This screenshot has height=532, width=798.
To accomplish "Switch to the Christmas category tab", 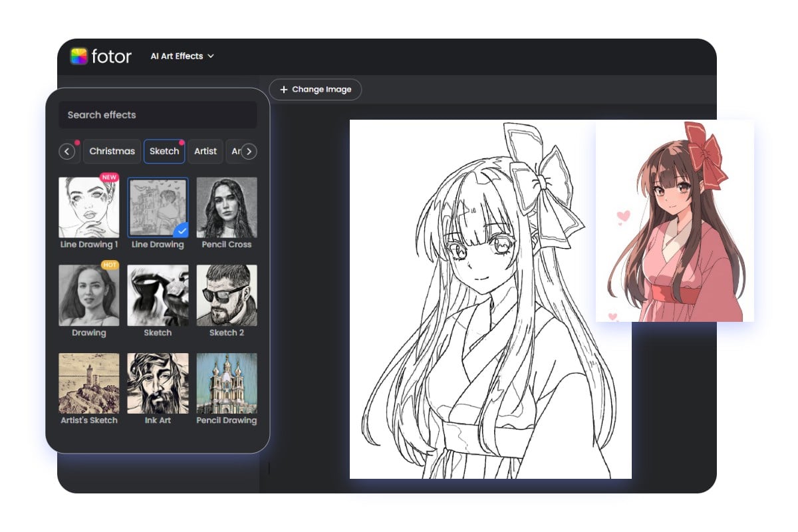I will [112, 152].
